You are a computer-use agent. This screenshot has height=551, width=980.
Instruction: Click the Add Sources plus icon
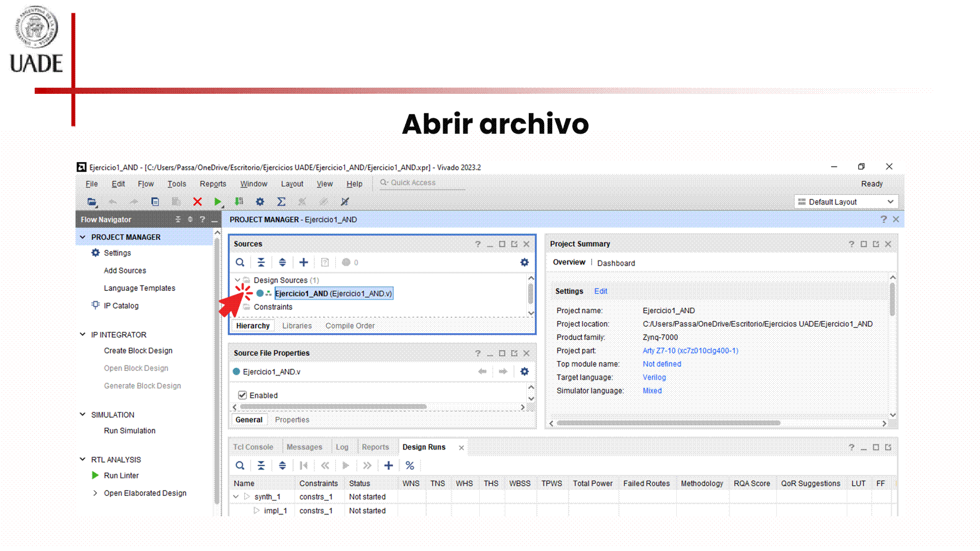click(x=304, y=263)
